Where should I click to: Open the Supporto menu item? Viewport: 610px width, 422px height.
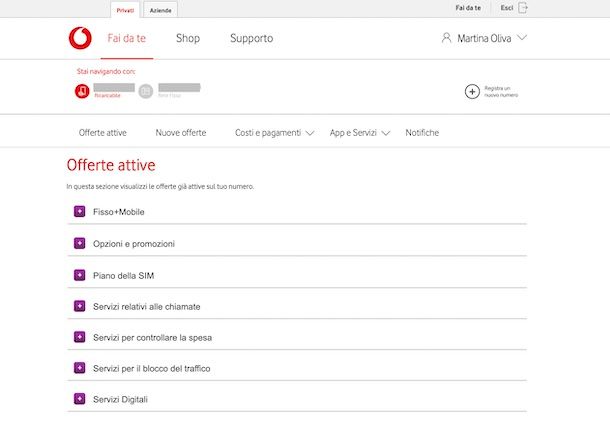coord(251,38)
